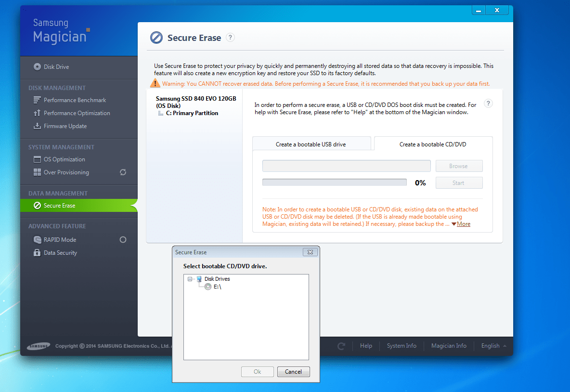This screenshot has height=392, width=570.
Task: Click the Browse button
Action: pos(459,166)
